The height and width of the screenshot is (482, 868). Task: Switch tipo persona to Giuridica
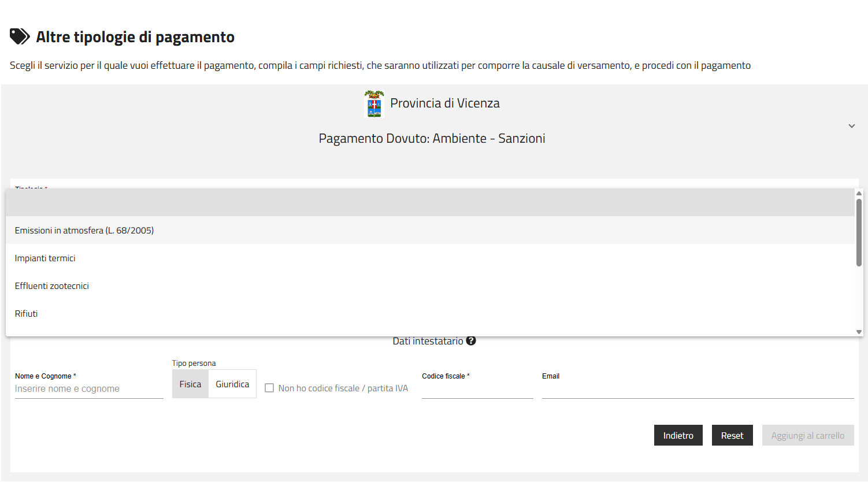coord(232,383)
